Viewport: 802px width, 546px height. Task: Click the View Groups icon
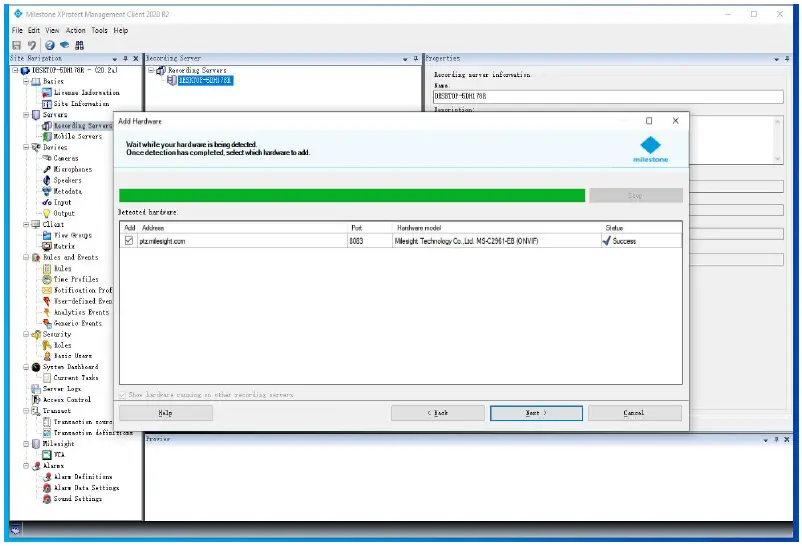point(47,235)
